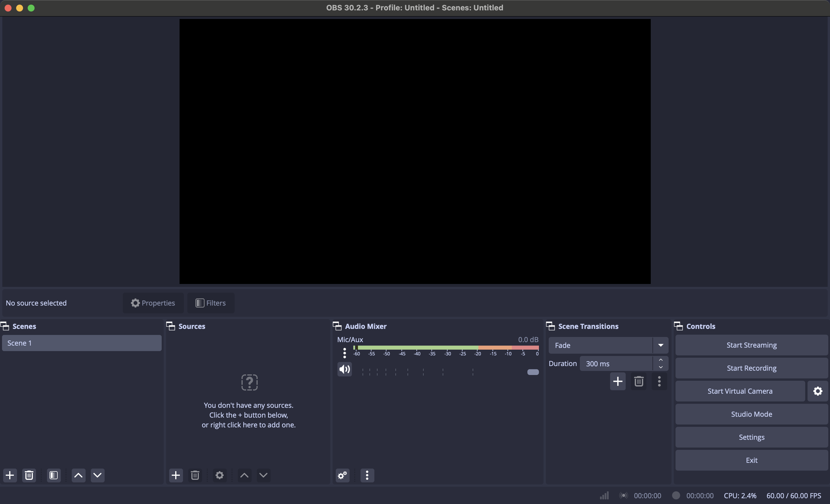Add a new scene with plus icon
This screenshot has width=830, height=504.
tap(10, 475)
